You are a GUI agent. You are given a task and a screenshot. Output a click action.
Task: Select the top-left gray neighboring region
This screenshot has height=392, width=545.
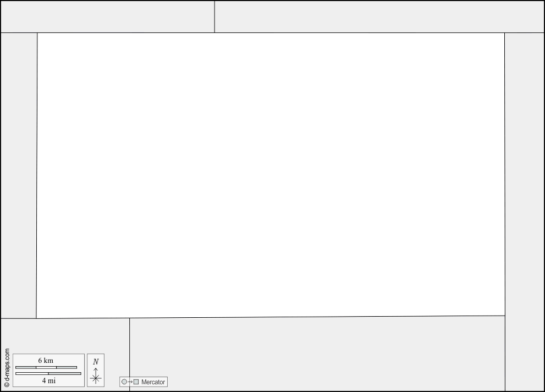point(108,16)
